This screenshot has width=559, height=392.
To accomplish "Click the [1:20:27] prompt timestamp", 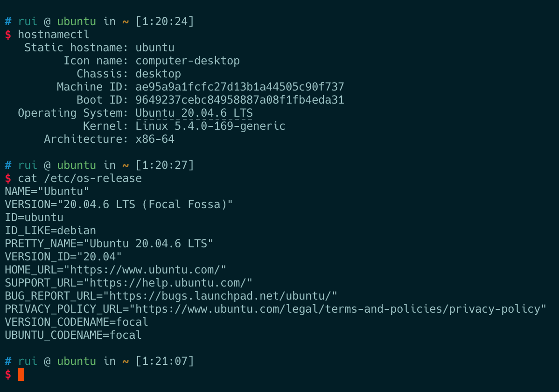I will [x=165, y=165].
